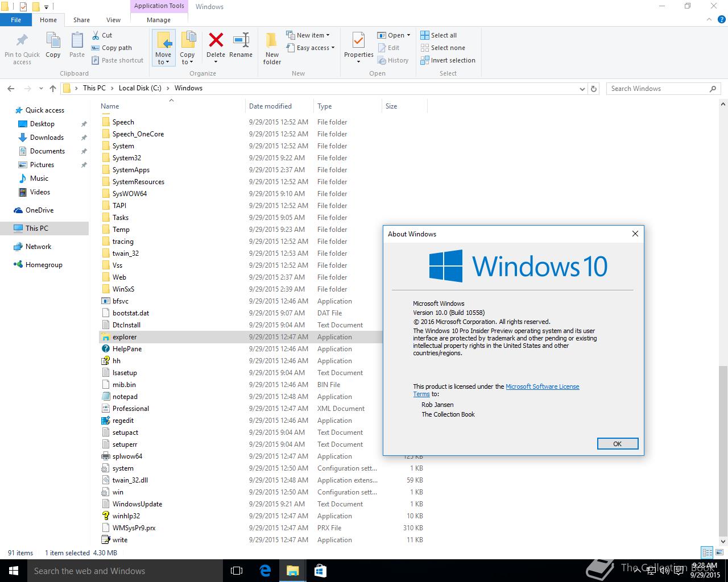Sort by the Name column header
The image size is (728, 582).
click(171, 106)
